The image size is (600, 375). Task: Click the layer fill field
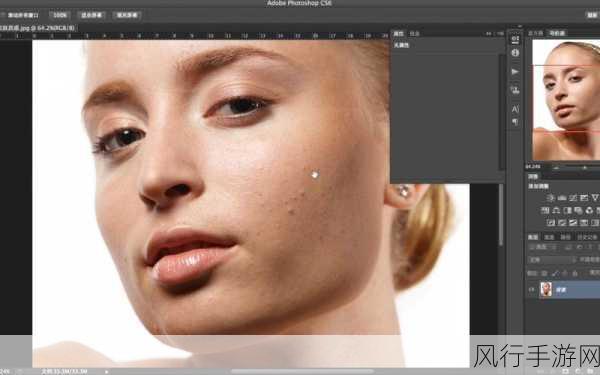point(594,272)
